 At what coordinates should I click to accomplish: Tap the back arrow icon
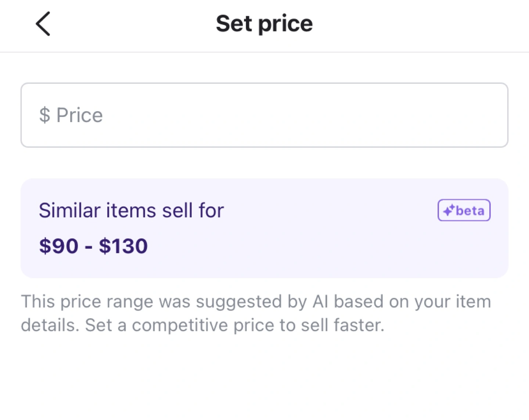pyautogui.click(x=43, y=24)
